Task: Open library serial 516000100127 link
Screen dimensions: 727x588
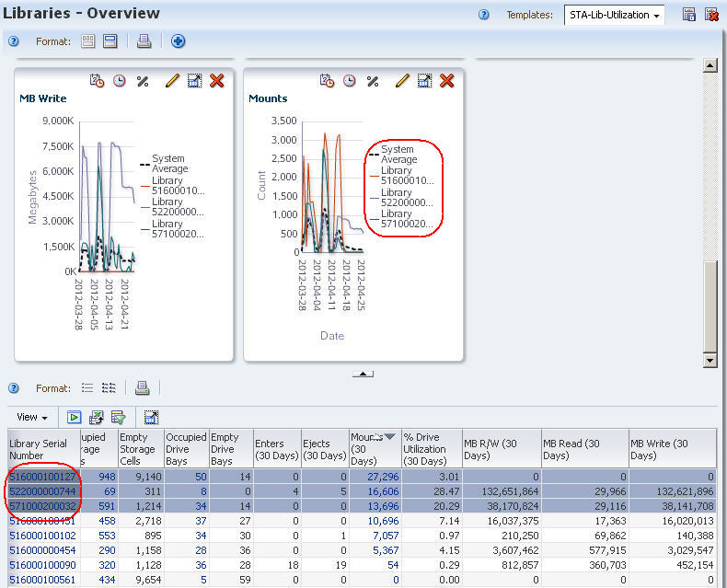Action: (43, 477)
